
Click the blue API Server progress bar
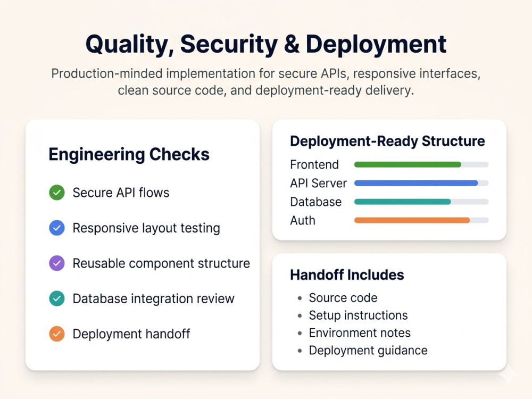point(421,183)
